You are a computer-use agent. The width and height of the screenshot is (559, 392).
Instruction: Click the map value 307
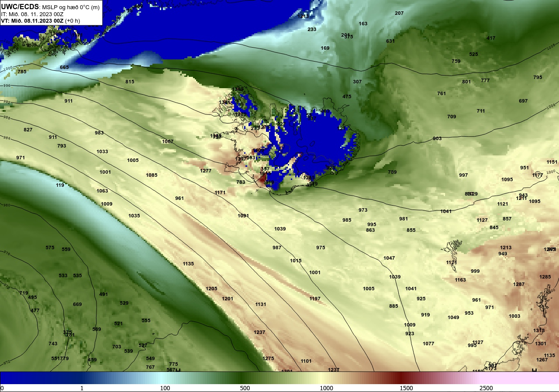pyautogui.click(x=357, y=82)
